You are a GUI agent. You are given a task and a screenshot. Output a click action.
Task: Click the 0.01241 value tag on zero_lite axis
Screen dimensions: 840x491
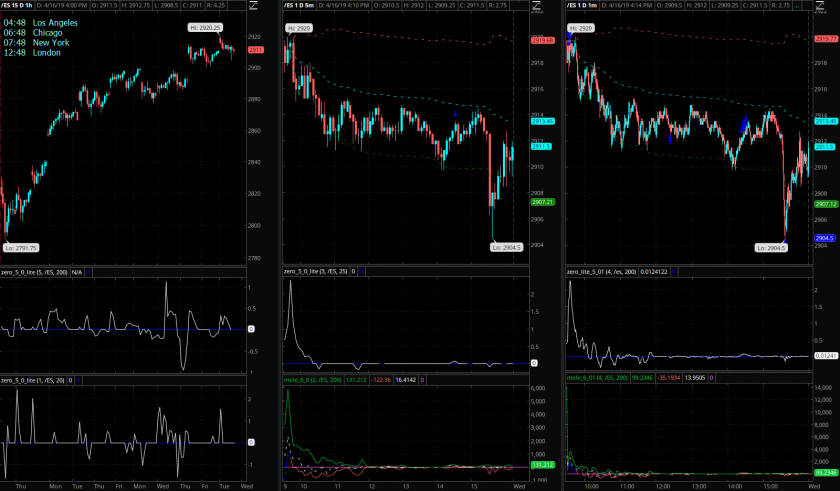point(825,356)
